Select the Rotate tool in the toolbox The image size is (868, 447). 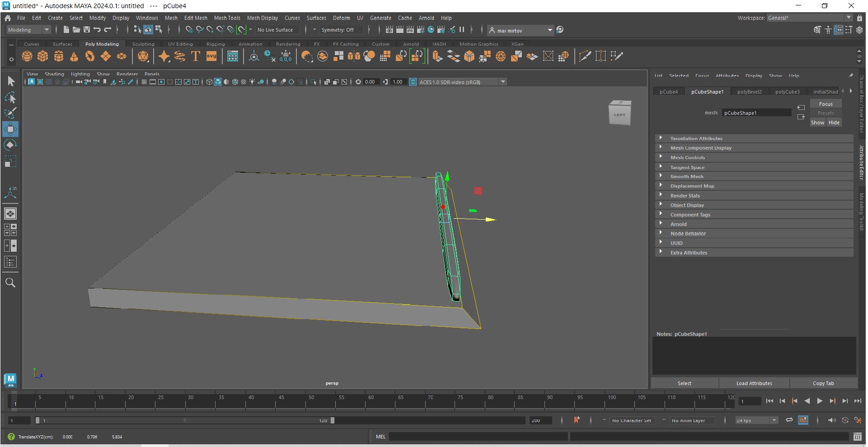(10, 145)
